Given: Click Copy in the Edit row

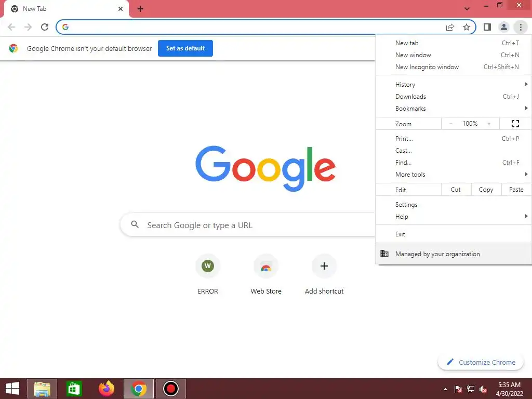Looking at the screenshot, I should coord(486,190).
